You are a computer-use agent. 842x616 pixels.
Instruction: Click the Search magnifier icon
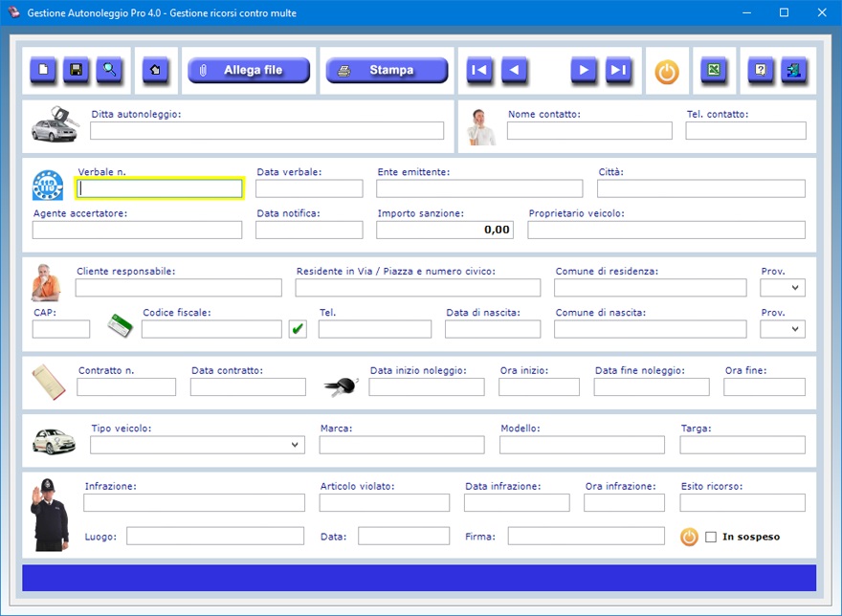tap(109, 70)
